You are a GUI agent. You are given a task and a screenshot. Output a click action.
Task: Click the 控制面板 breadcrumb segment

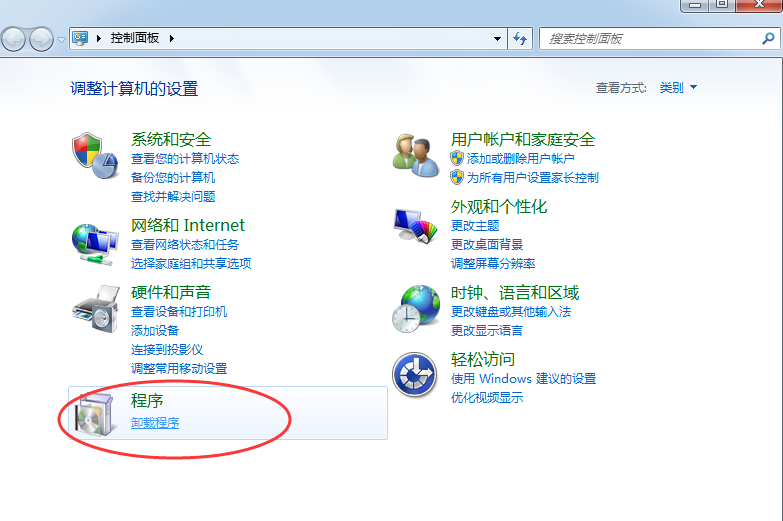(135, 38)
